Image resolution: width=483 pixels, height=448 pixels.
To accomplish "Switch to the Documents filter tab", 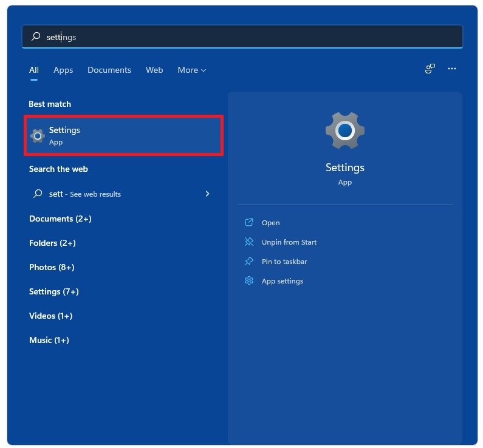I will coord(109,70).
